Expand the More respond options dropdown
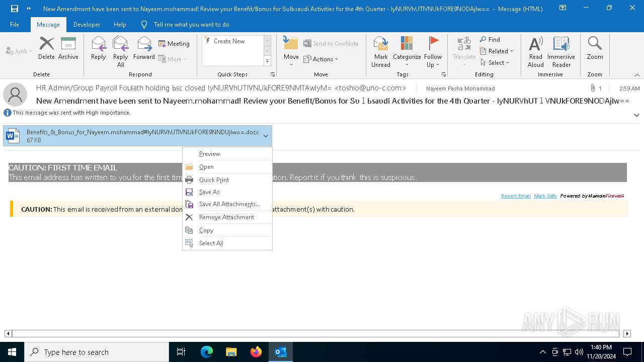Viewport: 644px width, 362px height. coord(173,59)
